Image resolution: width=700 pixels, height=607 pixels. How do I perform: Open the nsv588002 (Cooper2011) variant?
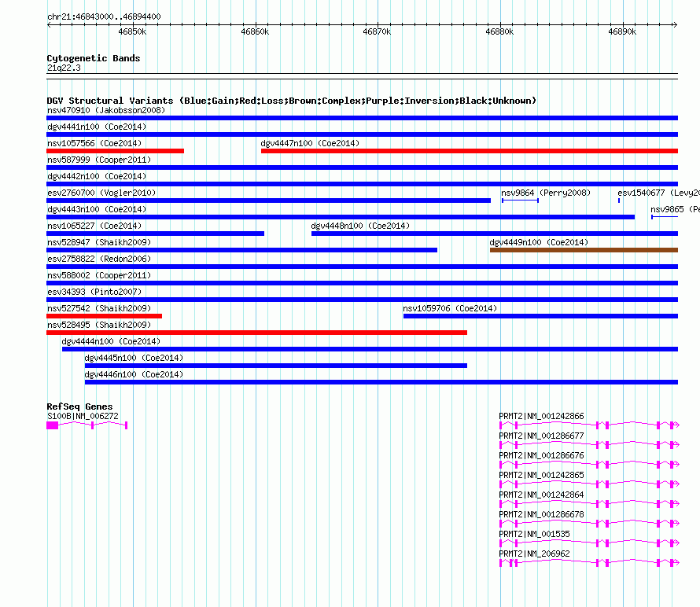pos(362,283)
